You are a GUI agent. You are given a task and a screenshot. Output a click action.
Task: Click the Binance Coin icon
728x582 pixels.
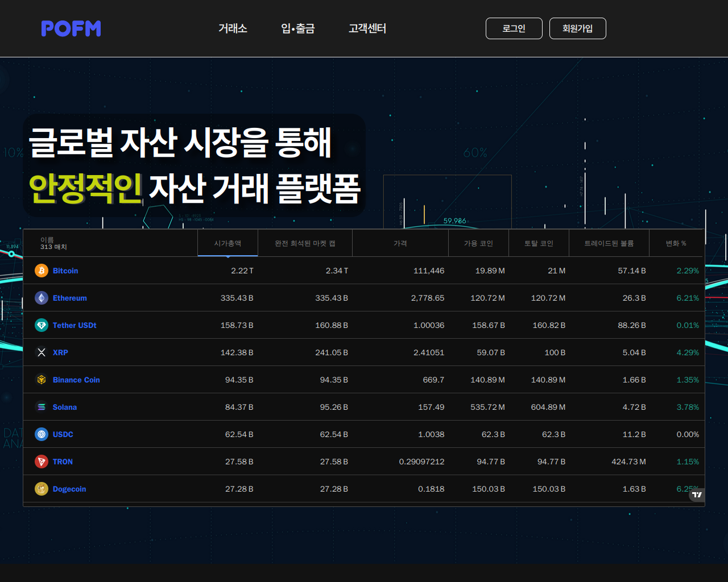tap(42, 380)
